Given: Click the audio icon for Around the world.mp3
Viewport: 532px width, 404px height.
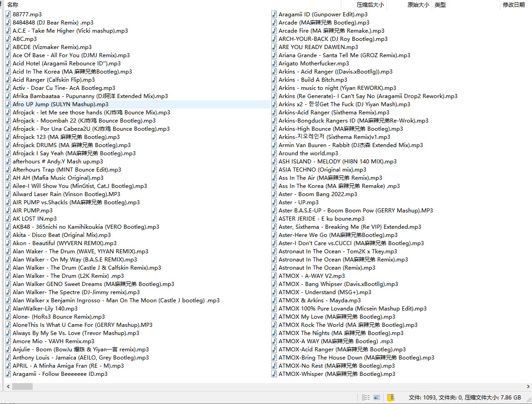Looking at the screenshot, I should [274, 153].
